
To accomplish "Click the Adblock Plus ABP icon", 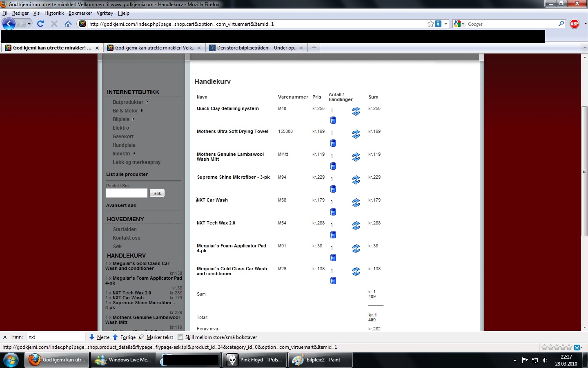I will (x=575, y=24).
